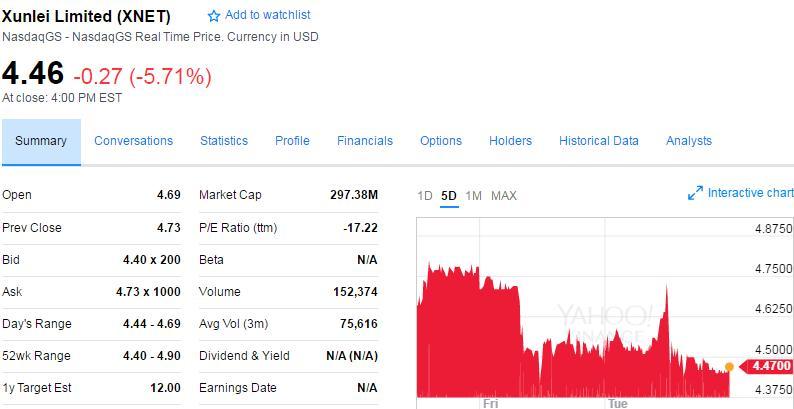Image resolution: width=794 pixels, height=409 pixels.
Task: Open the Interactive chart link
Action: coord(750,193)
